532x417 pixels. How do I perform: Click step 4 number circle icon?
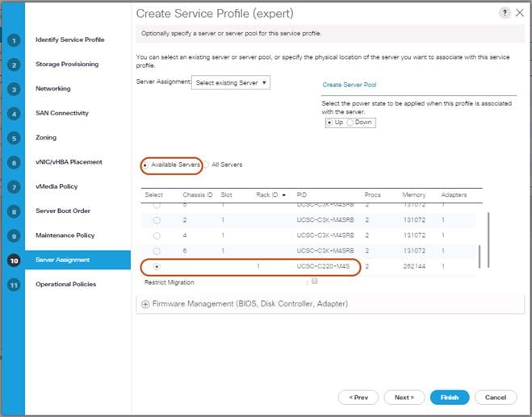pyautogui.click(x=13, y=114)
